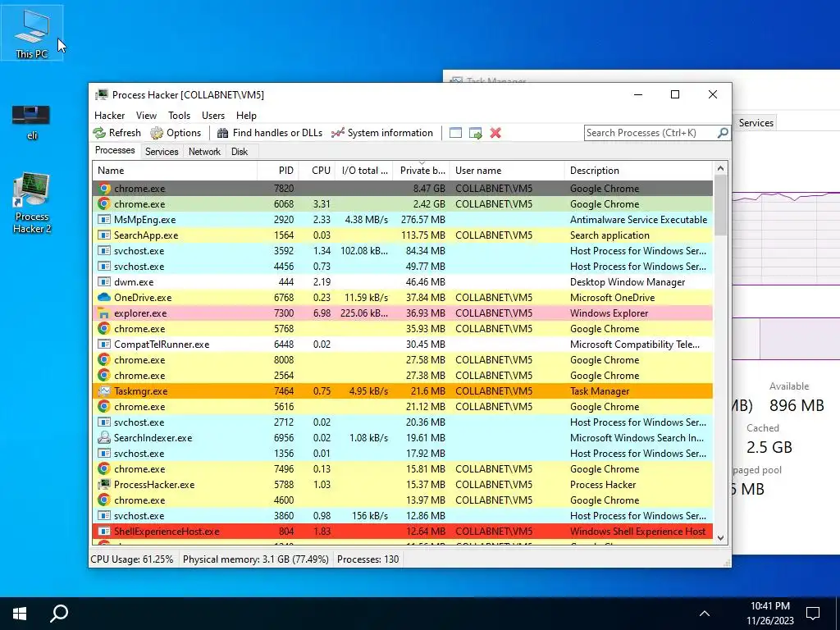
Task: Sort by Private bytes column header
Action: (421, 171)
